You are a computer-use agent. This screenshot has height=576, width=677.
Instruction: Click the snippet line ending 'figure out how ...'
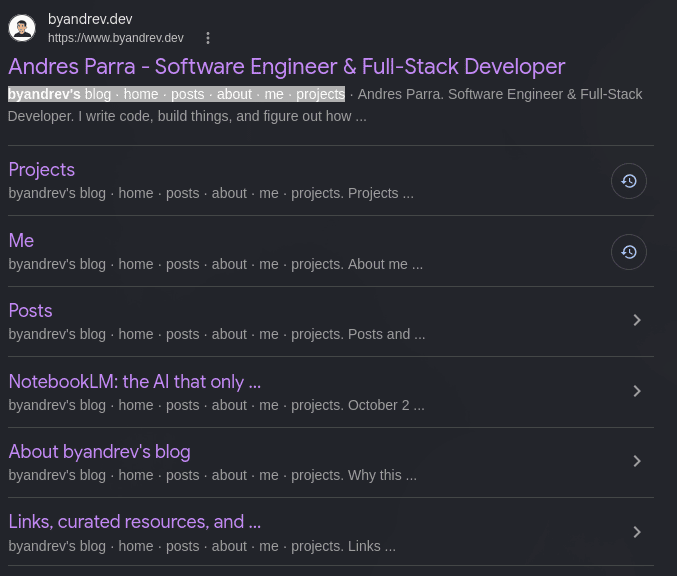click(187, 116)
